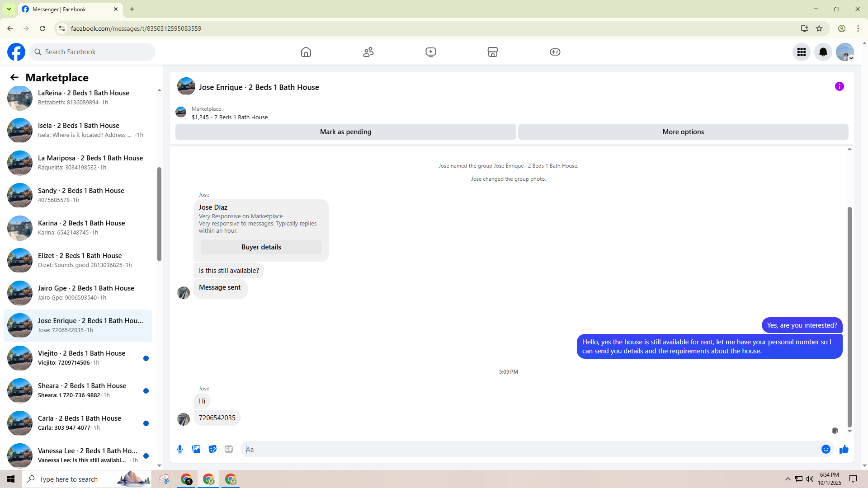Screen dimensions: 868x488
Task: Click the "Is this still available?" message
Action: tap(229, 271)
